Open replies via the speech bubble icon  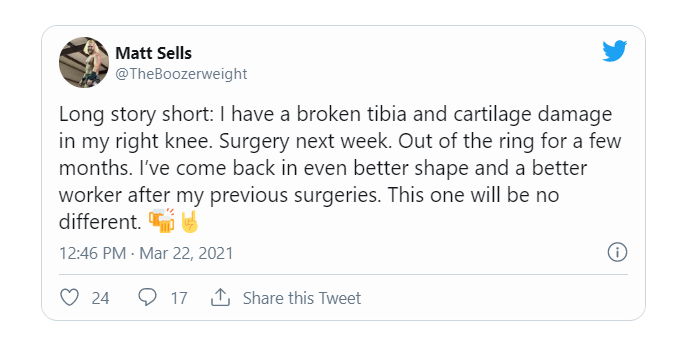click(x=147, y=297)
